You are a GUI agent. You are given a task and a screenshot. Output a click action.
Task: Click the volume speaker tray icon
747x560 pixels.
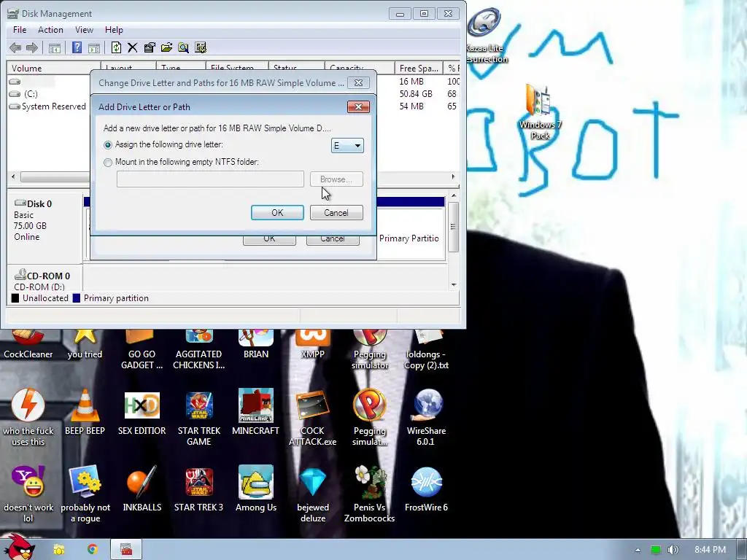click(673, 550)
